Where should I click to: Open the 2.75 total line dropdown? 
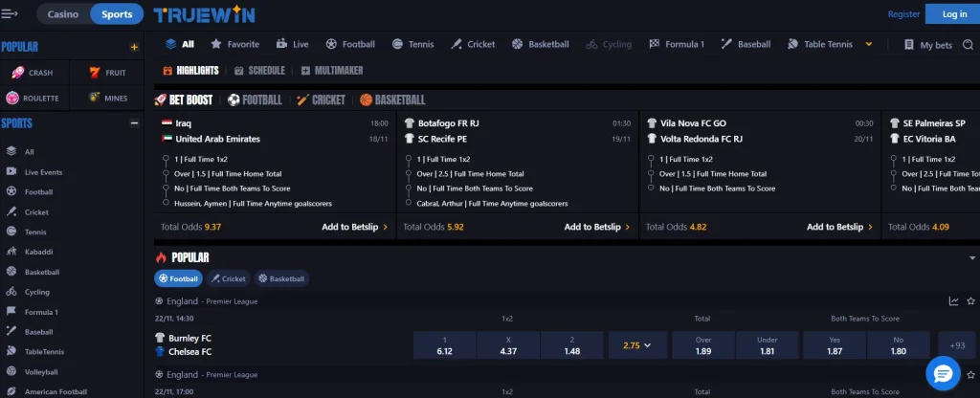(637, 344)
